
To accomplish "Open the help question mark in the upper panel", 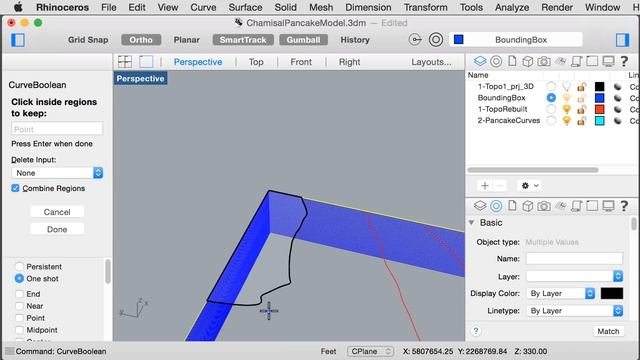I will pos(624,61).
